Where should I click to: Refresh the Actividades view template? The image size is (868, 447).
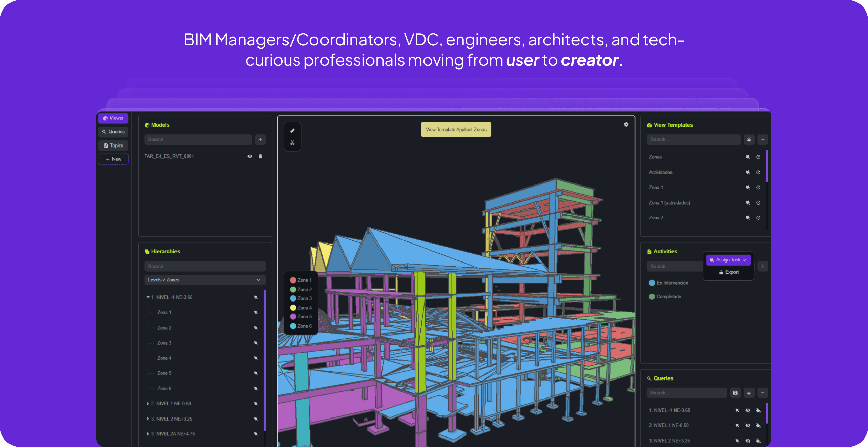click(758, 172)
